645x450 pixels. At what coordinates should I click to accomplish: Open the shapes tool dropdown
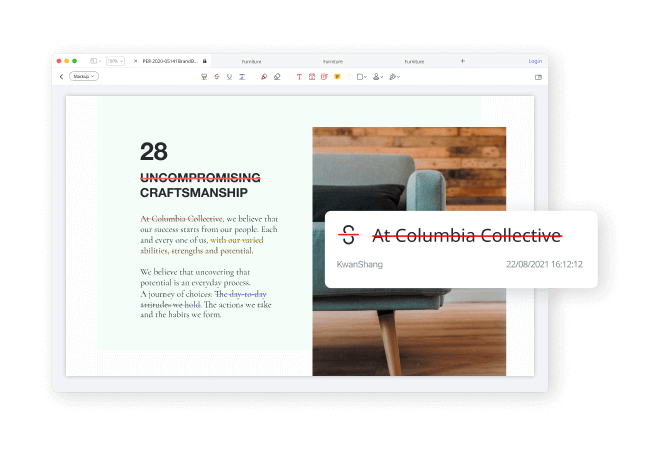[362, 77]
